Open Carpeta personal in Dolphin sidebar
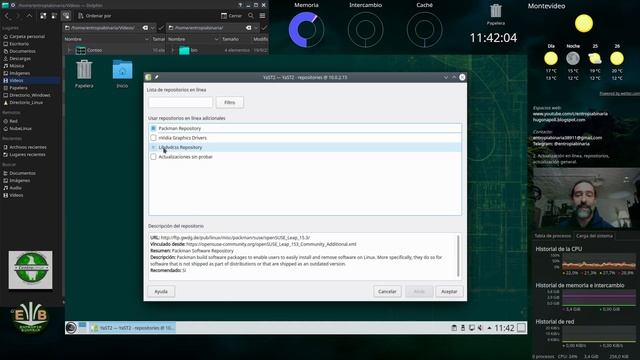640x360 pixels. (27, 36)
